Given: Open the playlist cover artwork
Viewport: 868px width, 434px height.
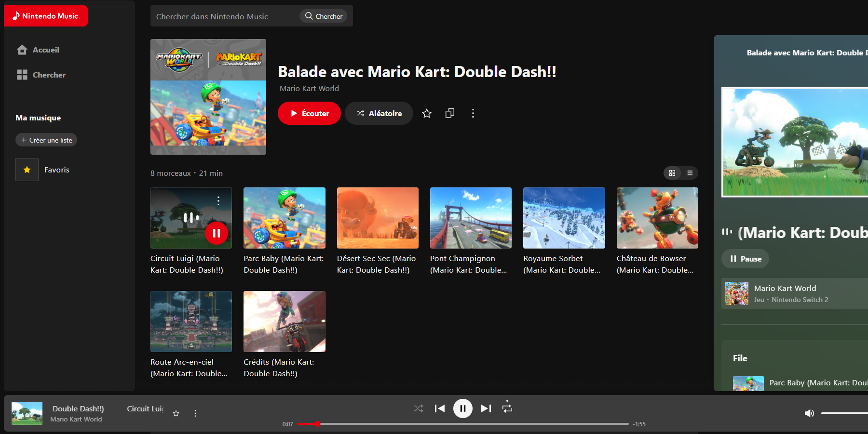Looking at the screenshot, I should [208, 97].
